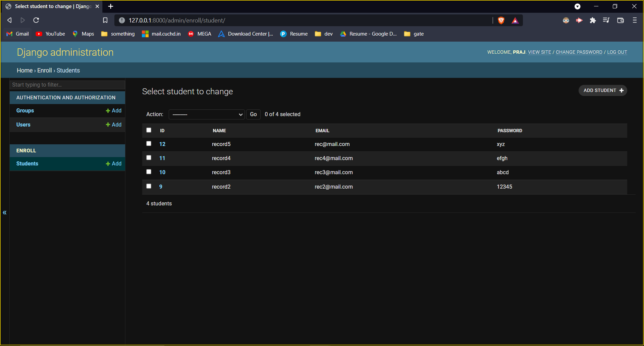Open Brave Rewards triangle icon
The width and height of the screenshot is (644, 346).
click(515, 20)
